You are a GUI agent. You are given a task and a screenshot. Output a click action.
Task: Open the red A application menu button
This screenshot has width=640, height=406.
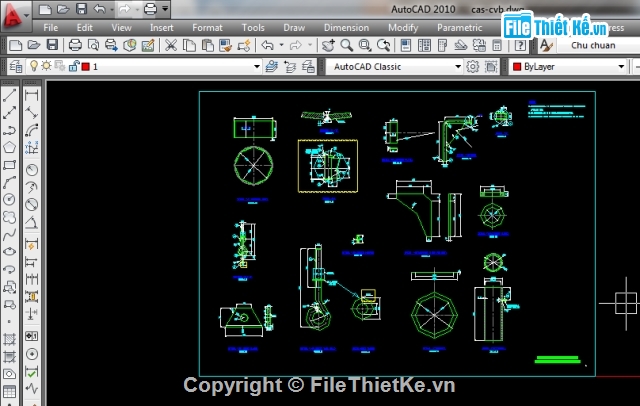point(16,16)
